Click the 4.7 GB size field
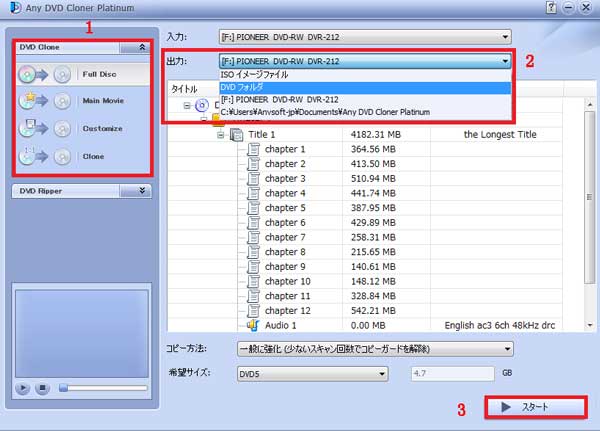600x431 pixels. click(x=453, y=373)
